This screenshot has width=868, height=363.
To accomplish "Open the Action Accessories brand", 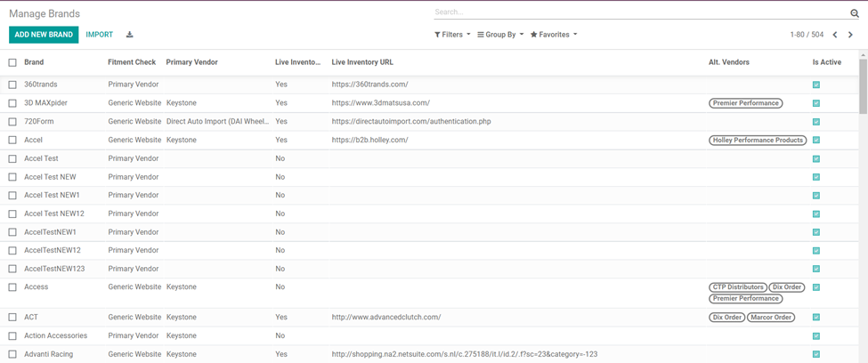I will point(56,336).
